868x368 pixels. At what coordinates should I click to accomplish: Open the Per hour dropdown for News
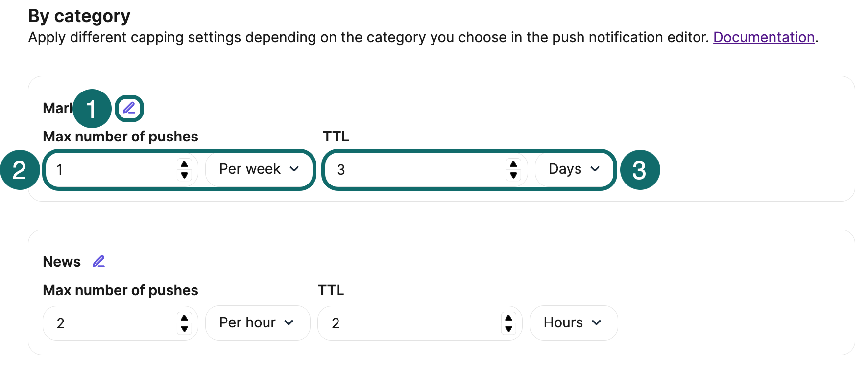[x=257, y=322]
